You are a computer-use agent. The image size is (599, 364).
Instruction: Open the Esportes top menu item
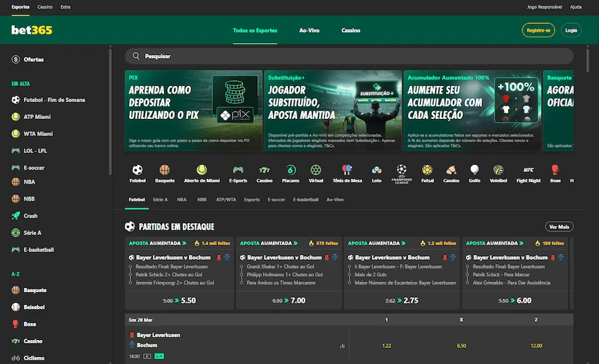(20, 7)
